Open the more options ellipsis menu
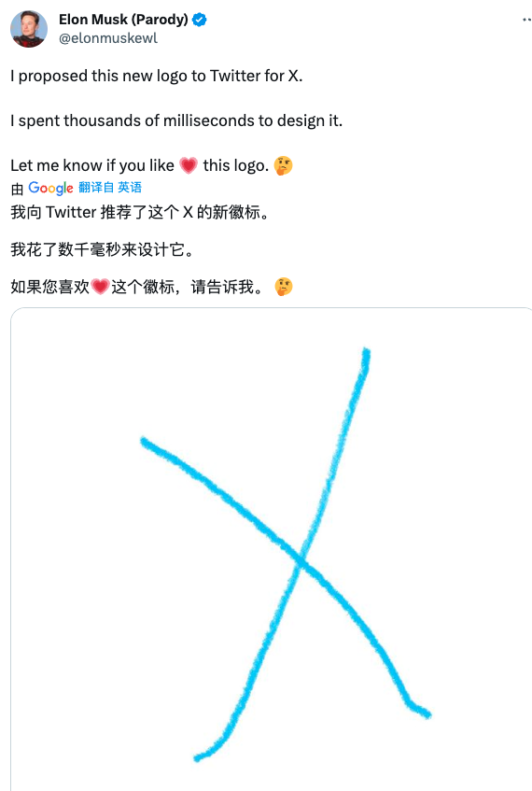532x791 pixels. pyautogui.click(x=527, y=21)
